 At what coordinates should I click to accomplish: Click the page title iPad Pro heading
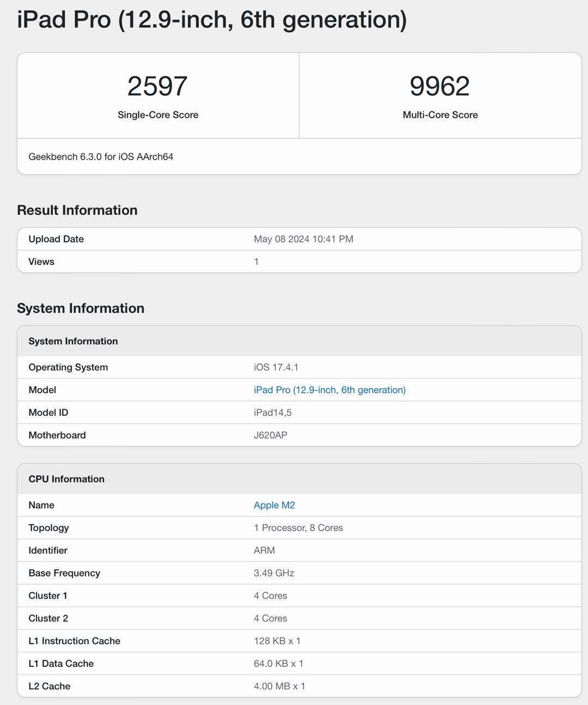pyautogui.click(x=212, y=20)
